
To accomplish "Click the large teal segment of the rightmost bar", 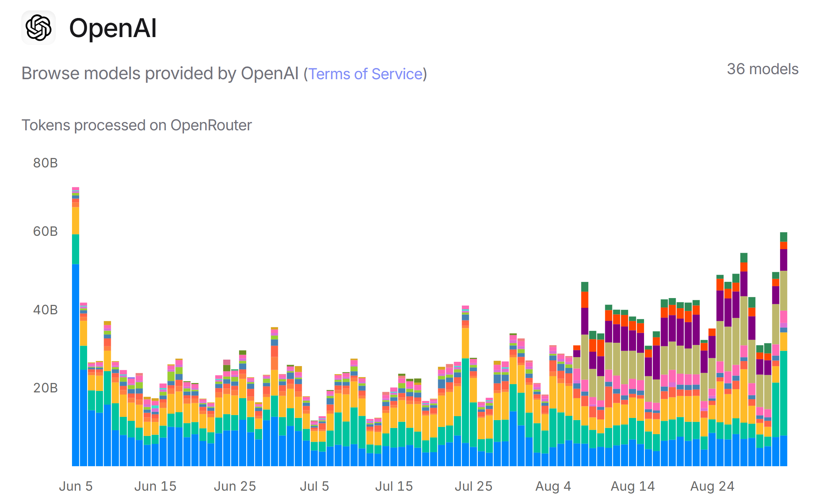I will point(783,392).
